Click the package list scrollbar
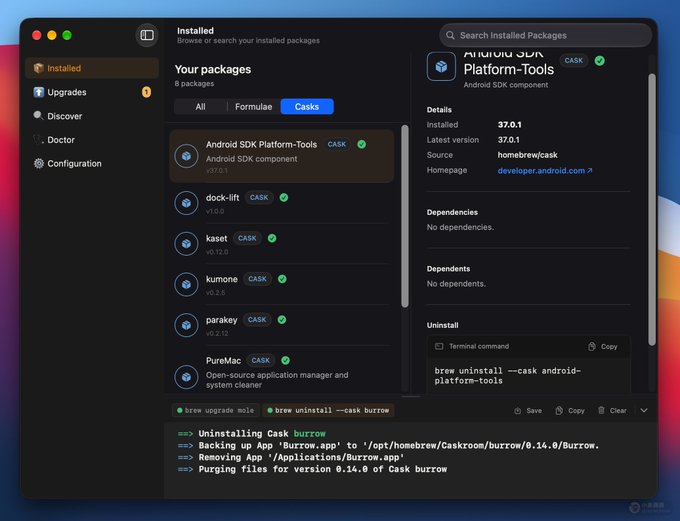 [x=405, y=216]
